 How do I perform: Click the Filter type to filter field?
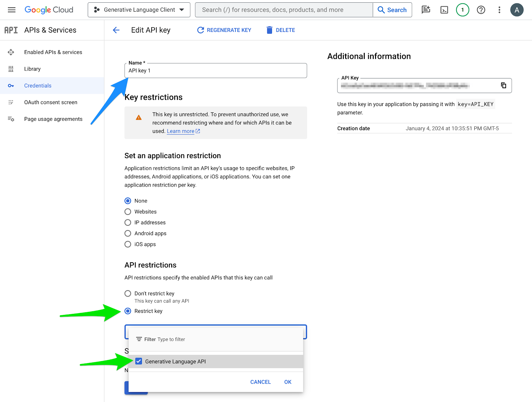(216, 339)
